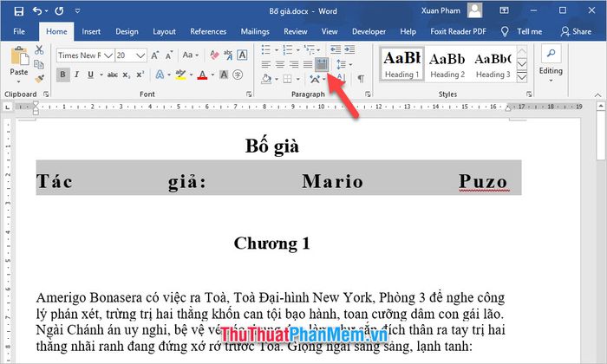Viewport: 607px width, 364px height.
Task: Click the Increase Font Size icon
Action: coord(155,55)
